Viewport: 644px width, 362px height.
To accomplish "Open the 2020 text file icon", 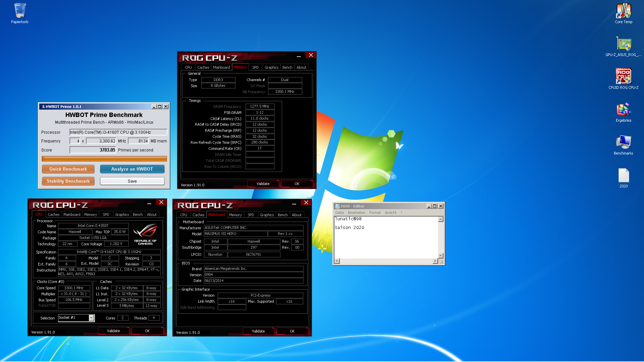I will click(624, 178).
